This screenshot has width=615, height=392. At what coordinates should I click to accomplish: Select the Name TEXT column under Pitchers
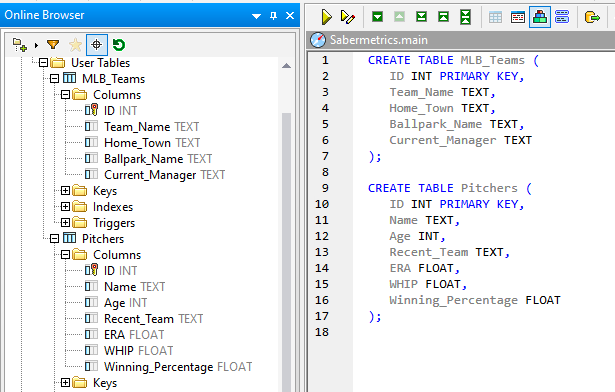[x=135, y=287]
